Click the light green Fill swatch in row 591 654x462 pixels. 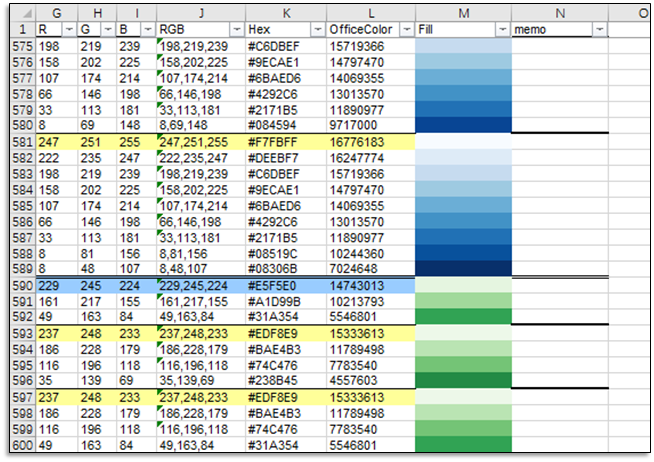[463, 301]
